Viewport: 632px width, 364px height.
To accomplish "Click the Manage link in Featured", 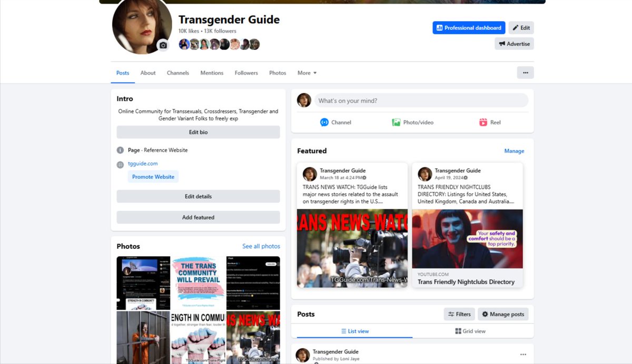I will coord(514,151).
